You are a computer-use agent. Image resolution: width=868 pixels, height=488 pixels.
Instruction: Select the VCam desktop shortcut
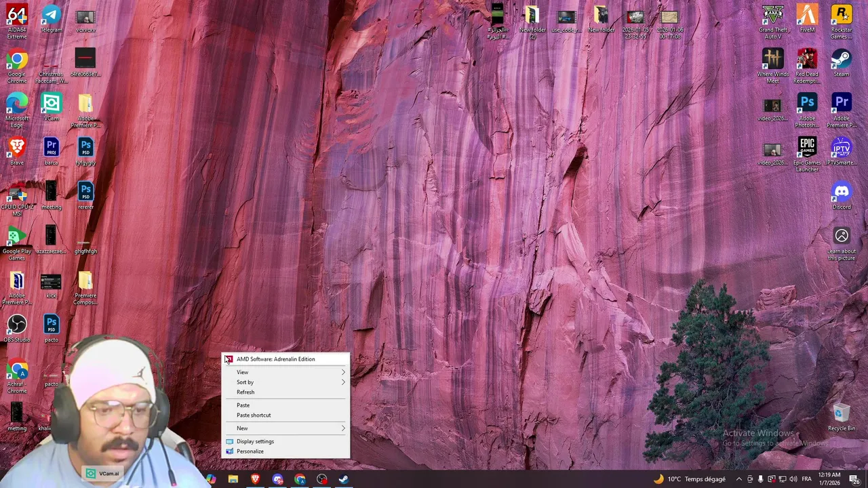(51, 107)
